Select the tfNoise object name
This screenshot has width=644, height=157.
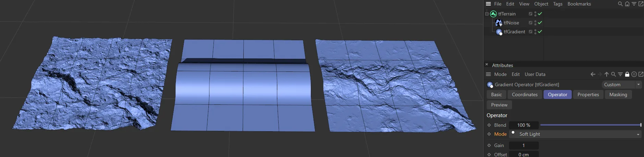pyautogui.click(x=511, y=23)
